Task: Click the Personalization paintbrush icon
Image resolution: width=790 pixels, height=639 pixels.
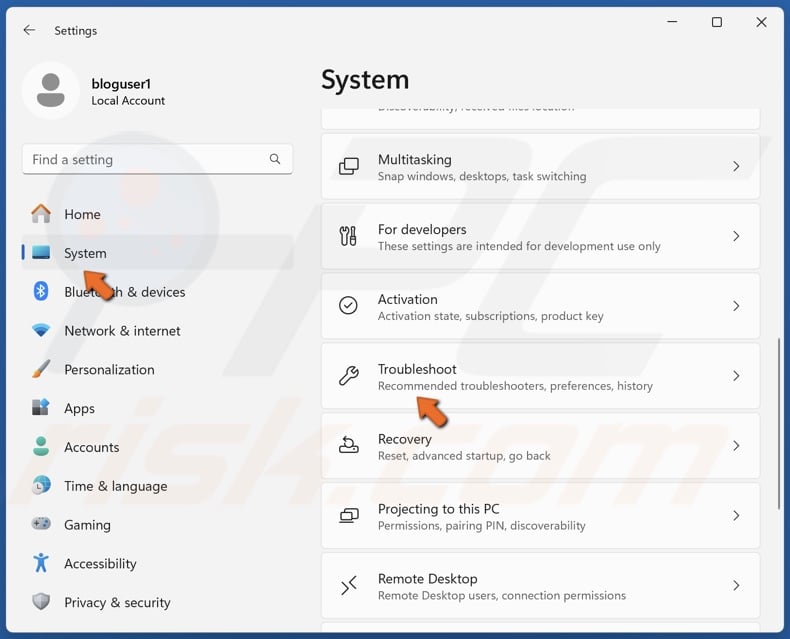Action: tap(41, 369)
